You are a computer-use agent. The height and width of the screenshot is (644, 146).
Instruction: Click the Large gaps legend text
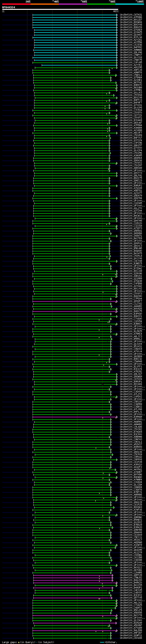click(28, 642)
